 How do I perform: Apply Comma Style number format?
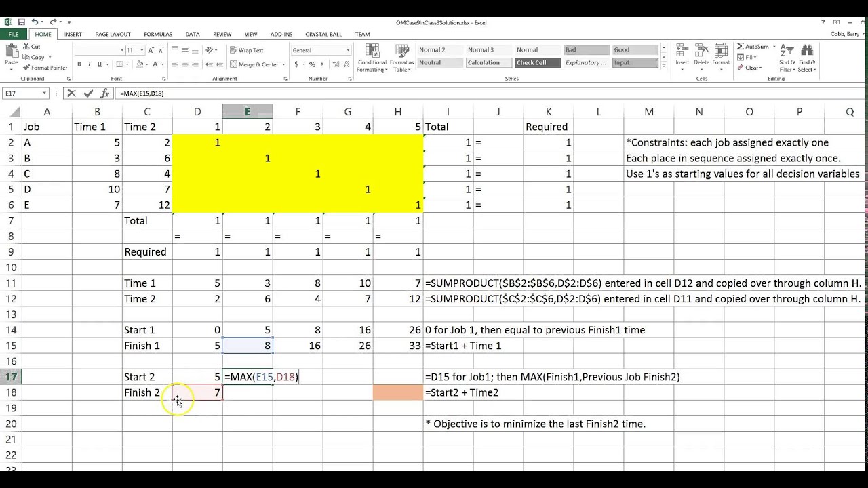(x=321, y=64)
